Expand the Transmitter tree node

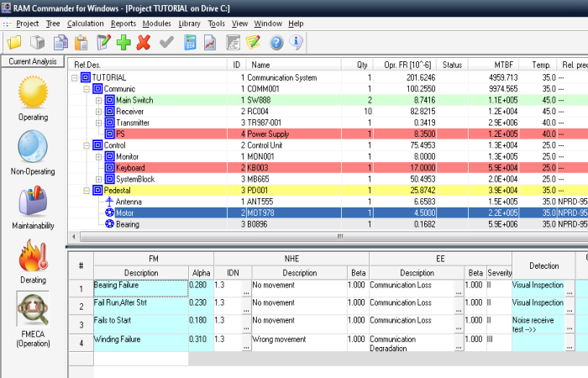(x=98, y=123)
